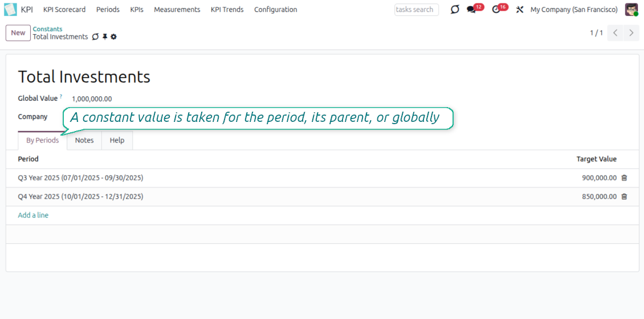The height and width of the screenshot is (319, 644).
Task: Open the activities clock icon with 16 badge
Action: pos(496,10)
